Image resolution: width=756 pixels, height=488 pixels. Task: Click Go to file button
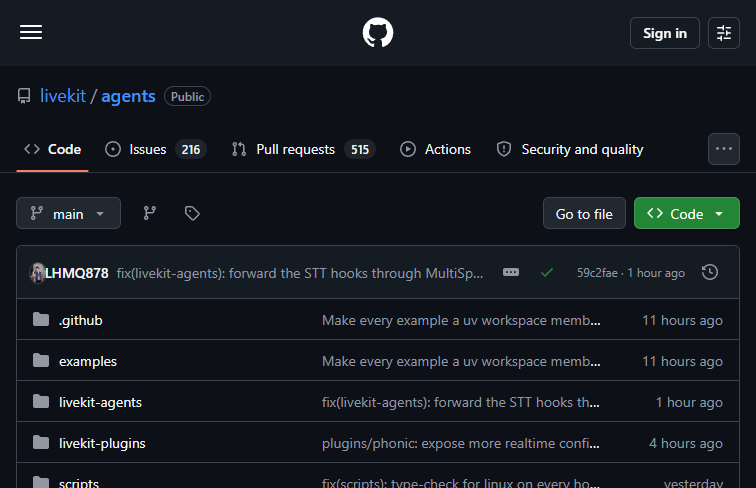pos(584,213)
